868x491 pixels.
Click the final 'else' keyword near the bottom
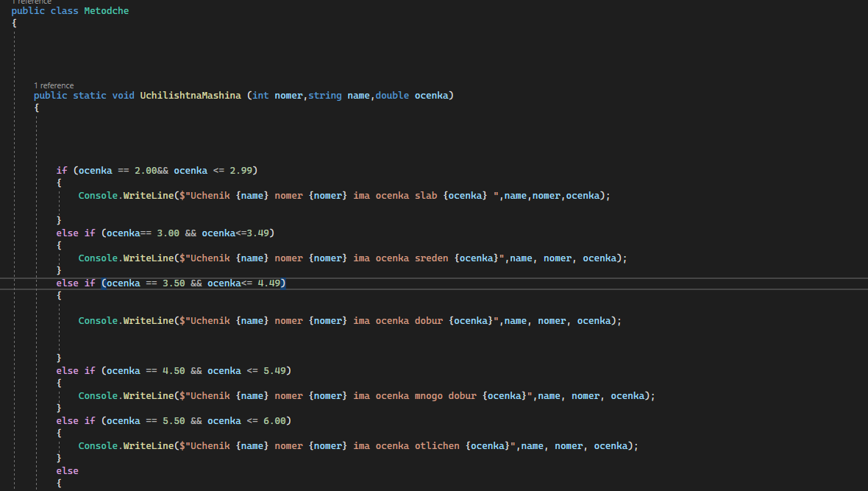tap(67, 470)
